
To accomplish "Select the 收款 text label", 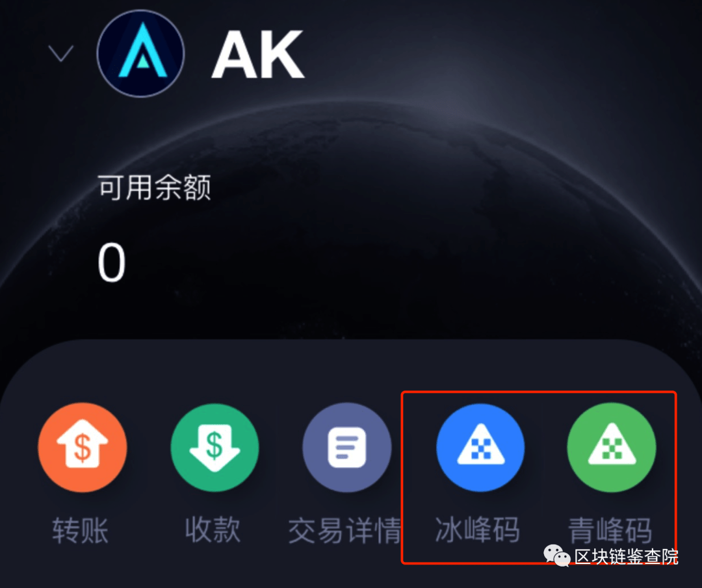I will pyautogui.click(x=213, y=530).
